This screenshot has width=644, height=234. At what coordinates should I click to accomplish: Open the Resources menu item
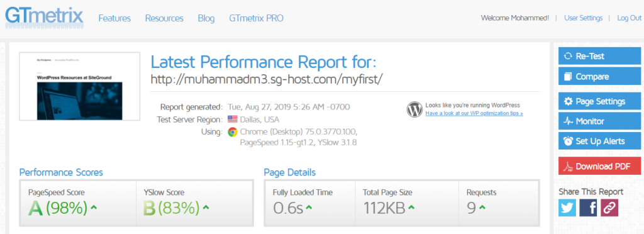(x=164, y=18)
